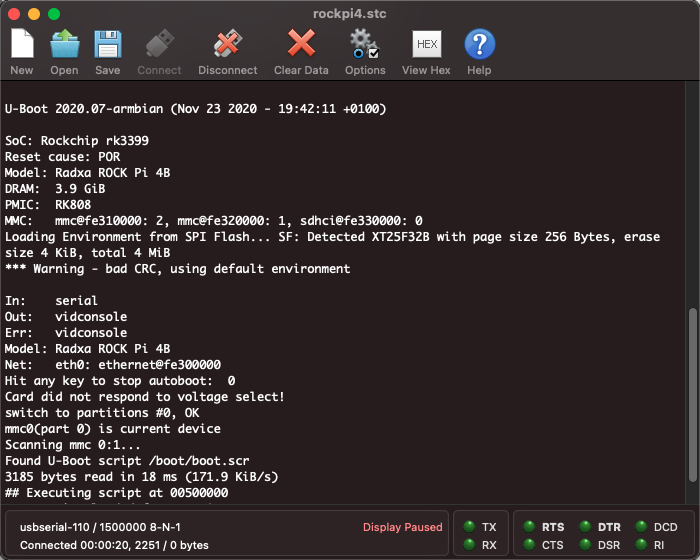
Task: Toggle the DTR signal indicator
Action: coord(585,527)
